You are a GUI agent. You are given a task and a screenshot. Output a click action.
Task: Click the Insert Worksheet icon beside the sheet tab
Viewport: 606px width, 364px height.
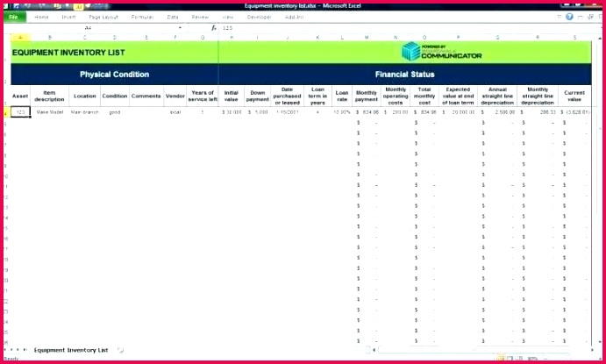[x=120, y=350]
